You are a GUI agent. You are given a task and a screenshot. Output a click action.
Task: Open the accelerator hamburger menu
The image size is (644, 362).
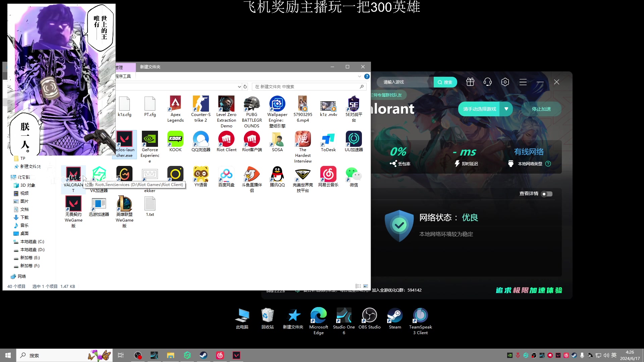pos(523,82)
